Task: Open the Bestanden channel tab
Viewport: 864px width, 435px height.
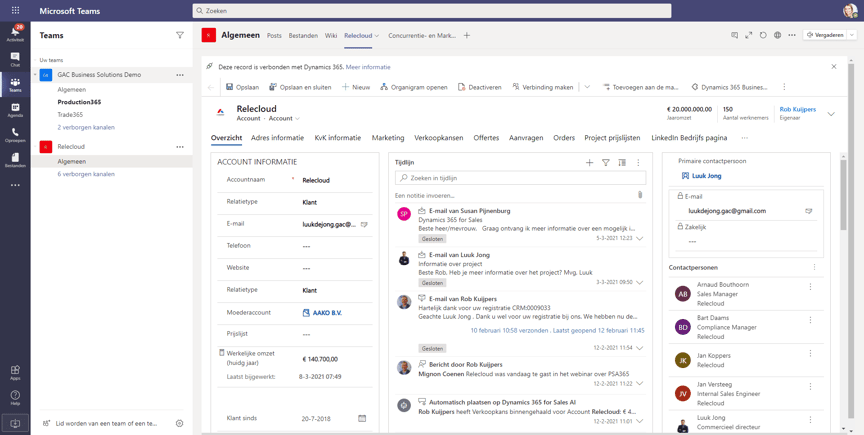Action: click(x=303, y=35)
